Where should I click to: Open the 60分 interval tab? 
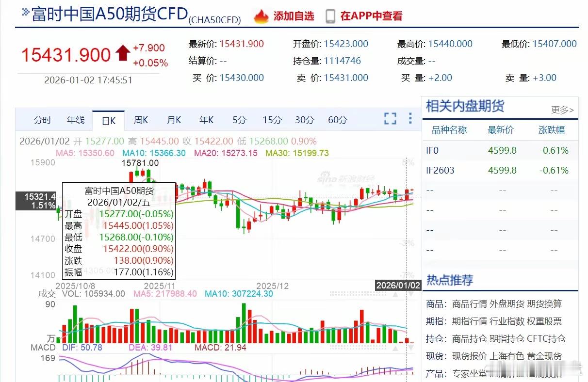(338, 120)
